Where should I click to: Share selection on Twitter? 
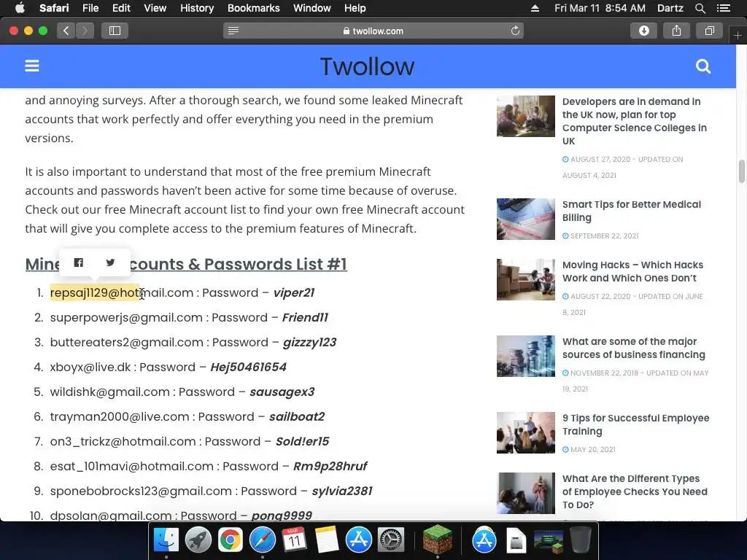click(111, 262)
